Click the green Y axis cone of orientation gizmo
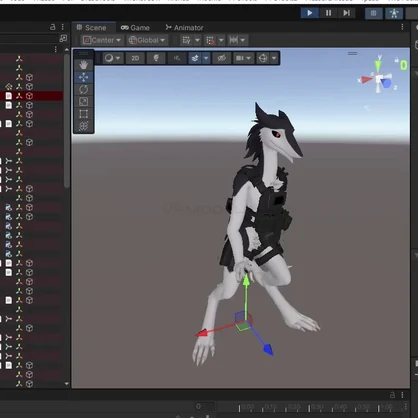Image resolution: width=418 pixels, height=418 pixels. click(x=378, y=65)
